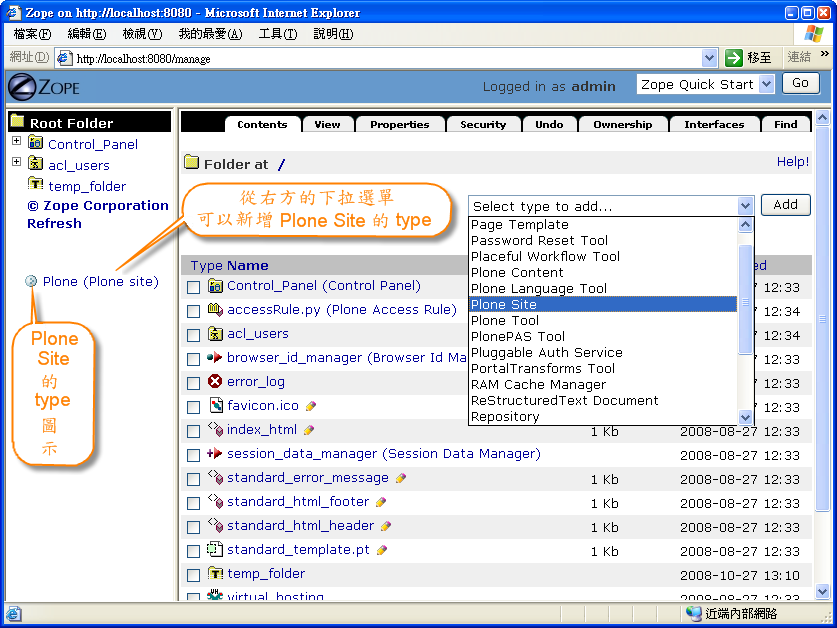Screen dimensions: 837x628
Task: Check the Control_Panel checkbox
Action: click(x=193, y=287)
